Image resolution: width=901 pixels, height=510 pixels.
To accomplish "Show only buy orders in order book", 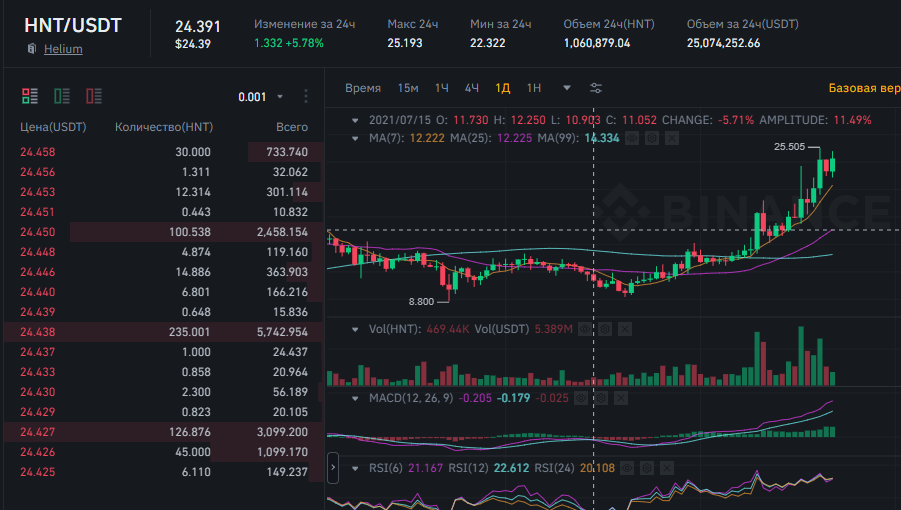I will coord(62,96).
